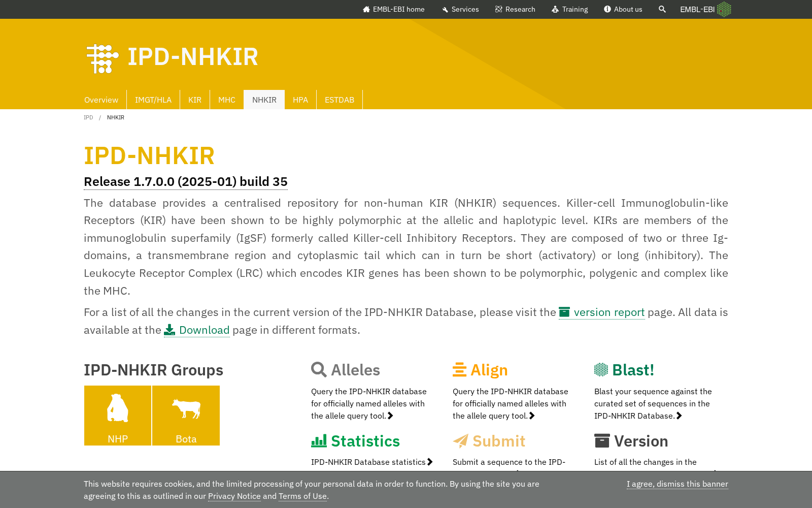Open the search magnifier in top bar
This screenshot has width=812, height=508.
coord(662,9)
